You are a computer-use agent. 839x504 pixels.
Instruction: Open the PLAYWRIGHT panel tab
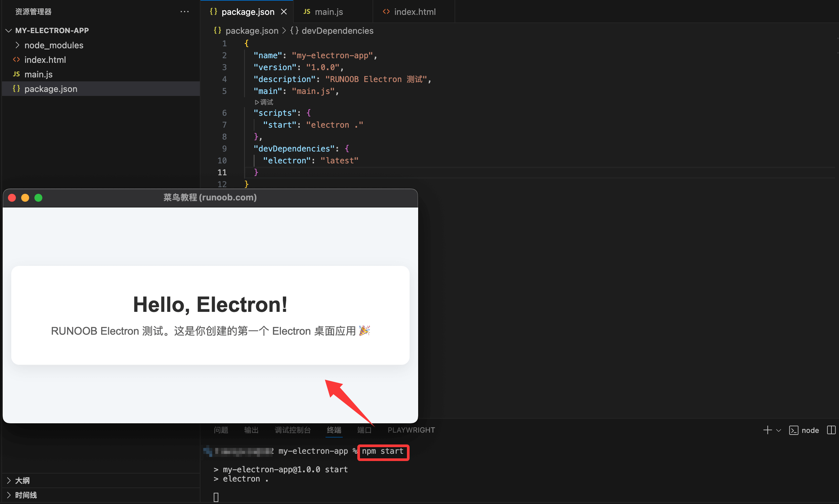tap(411, 430)
